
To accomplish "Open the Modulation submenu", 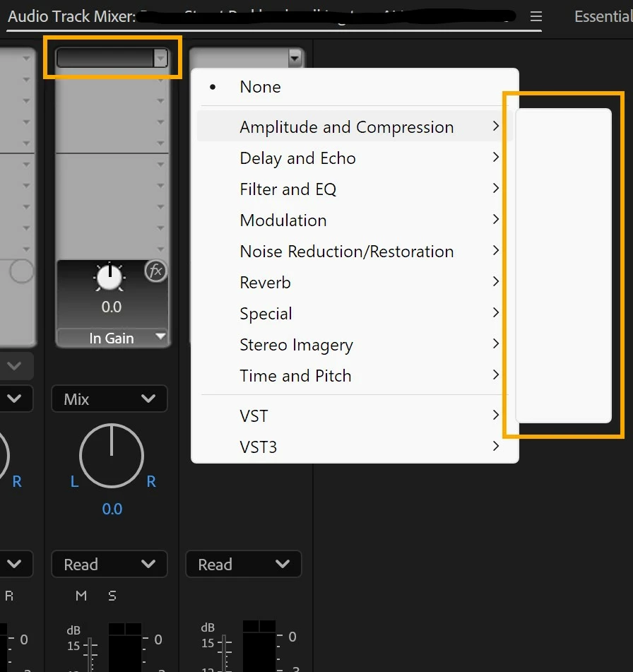I will click(x=355, y=220).
